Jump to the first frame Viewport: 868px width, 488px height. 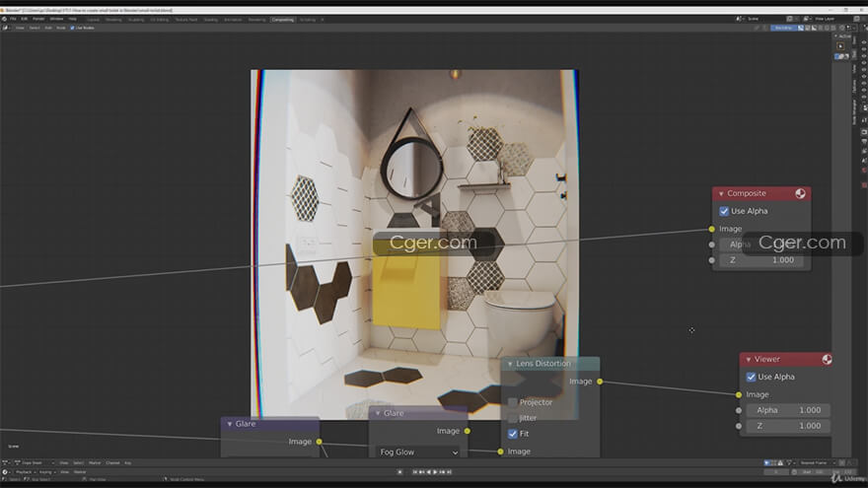tap(414, 472)
